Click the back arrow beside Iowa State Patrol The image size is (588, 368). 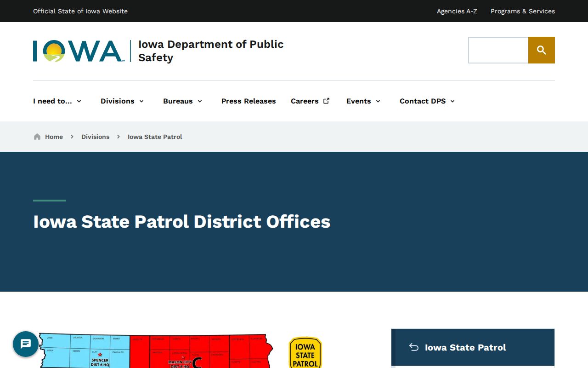pos(414,347)
